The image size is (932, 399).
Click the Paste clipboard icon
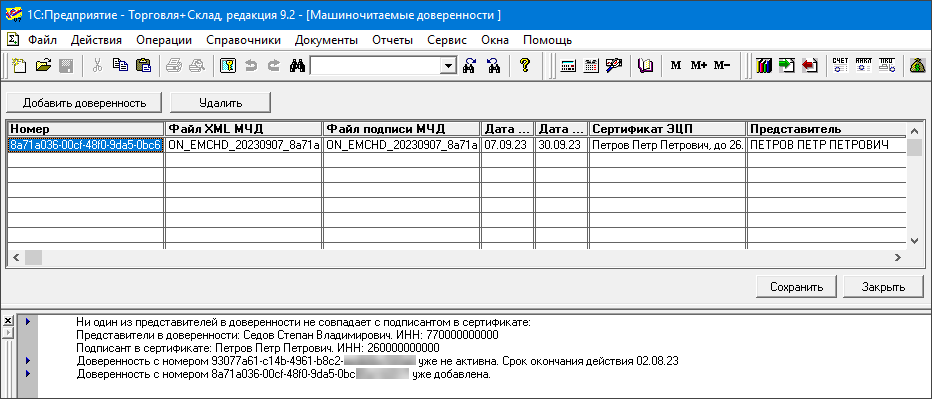[x=143, y=65]
